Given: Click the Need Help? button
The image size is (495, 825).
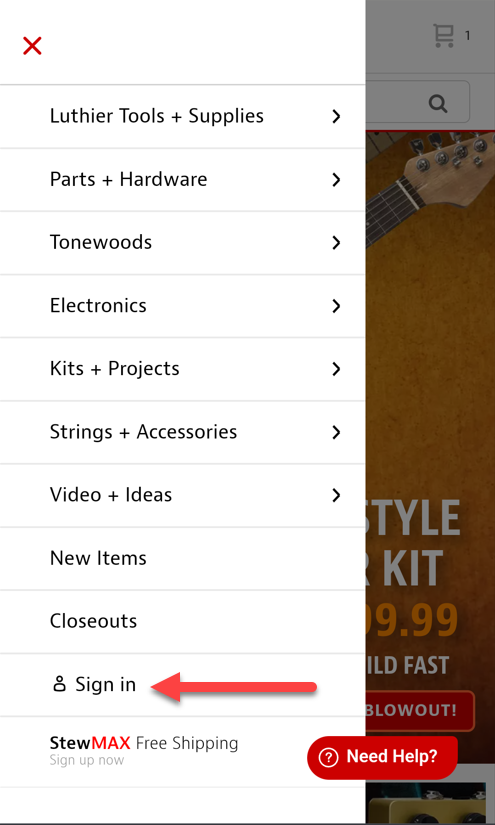Looking at the screenshot, I should [382, 758].
